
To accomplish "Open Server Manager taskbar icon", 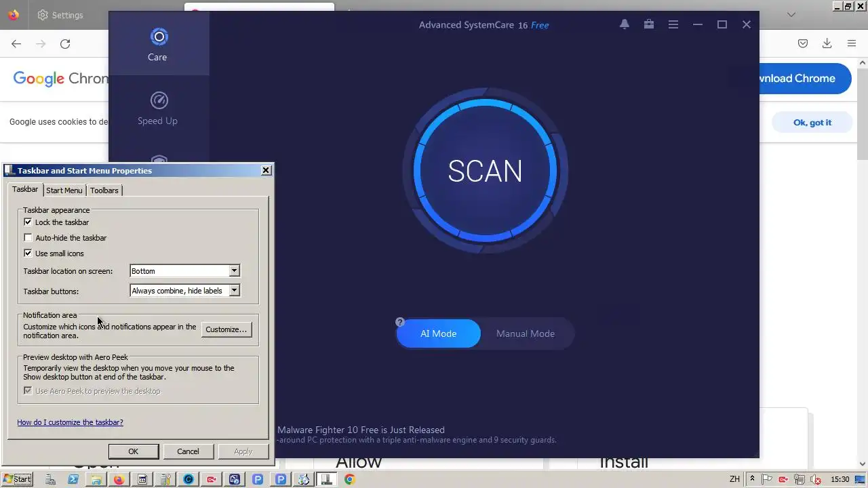I will 50,479.
